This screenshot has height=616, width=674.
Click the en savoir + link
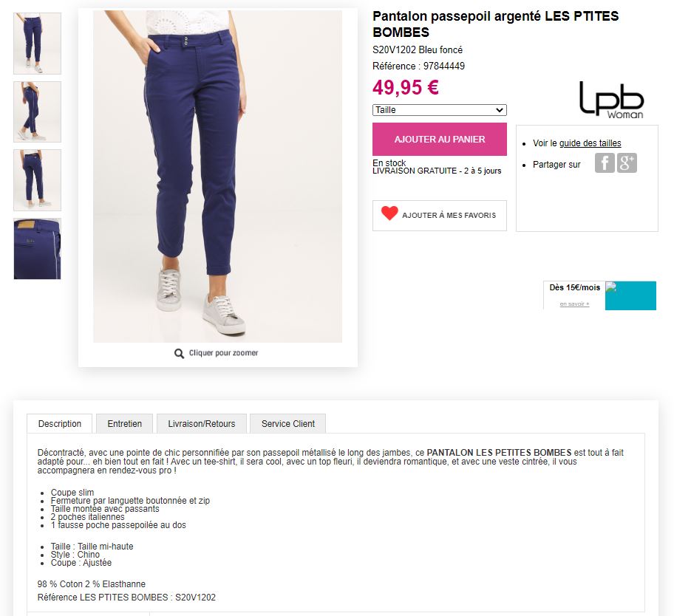(x=574, y=304)
